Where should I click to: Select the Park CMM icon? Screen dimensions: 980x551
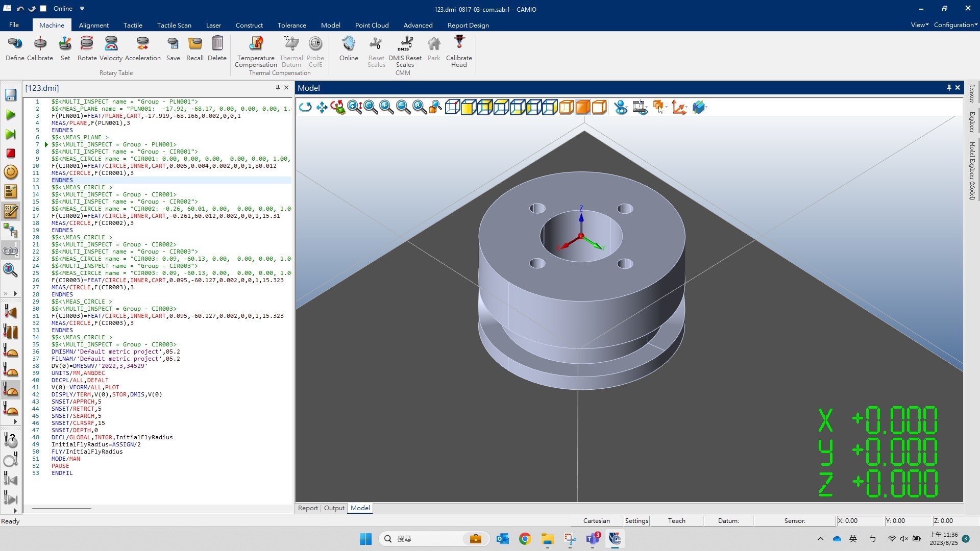434,44
